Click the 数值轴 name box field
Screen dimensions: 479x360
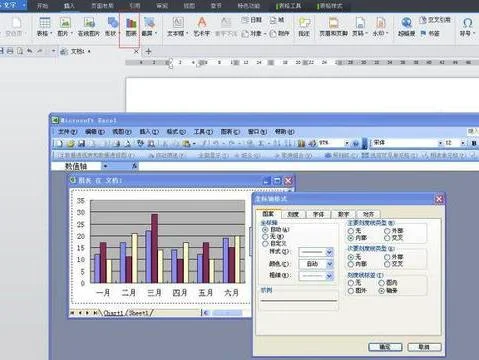(x=76, y=166)
